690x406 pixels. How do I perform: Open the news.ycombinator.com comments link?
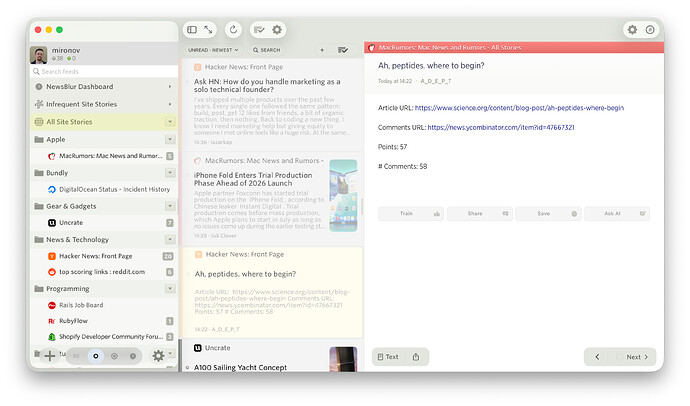[x=501, y=128]
